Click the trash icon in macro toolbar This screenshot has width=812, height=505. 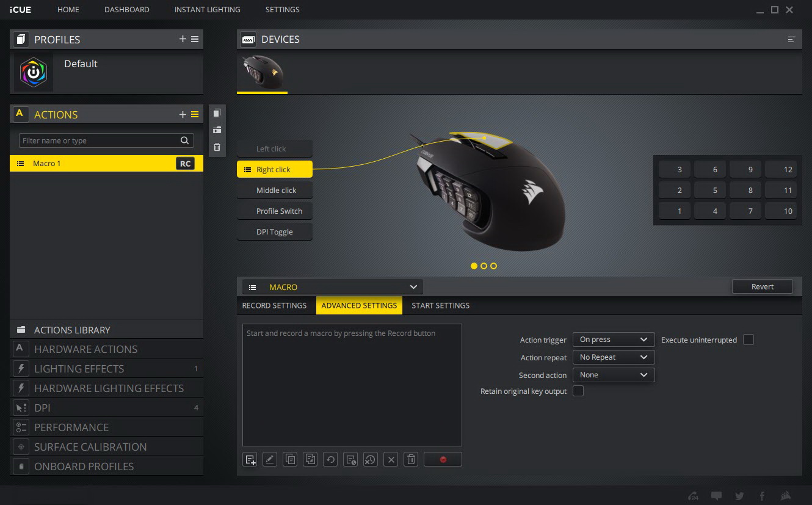pyautogui.click(x=411, y=460)
